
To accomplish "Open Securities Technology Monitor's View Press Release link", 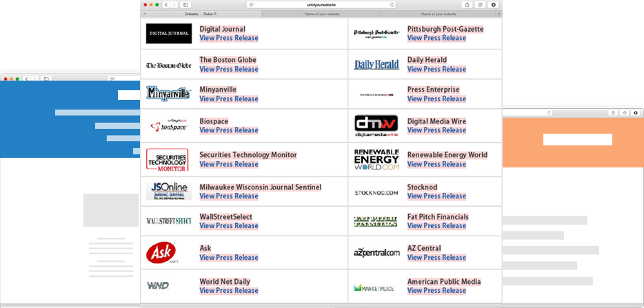I will coord(229,164).
